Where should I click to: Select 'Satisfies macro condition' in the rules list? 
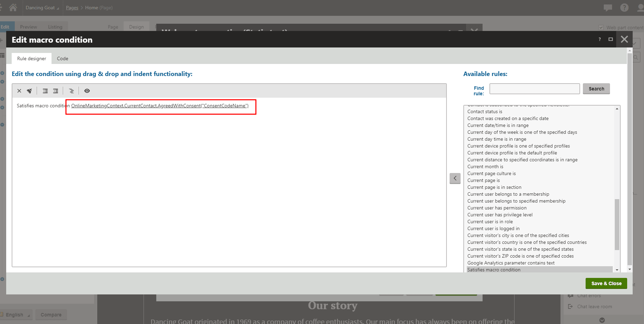pyautogui.click(x=494, y=270)
